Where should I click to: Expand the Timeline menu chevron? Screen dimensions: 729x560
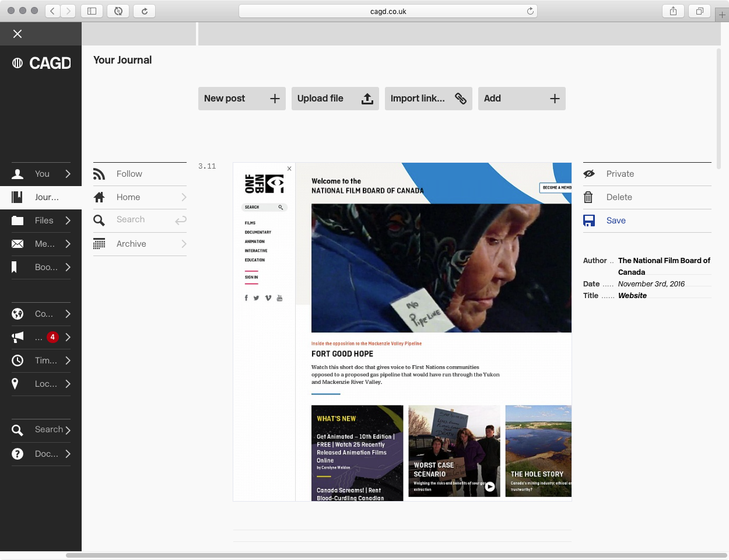68,360
